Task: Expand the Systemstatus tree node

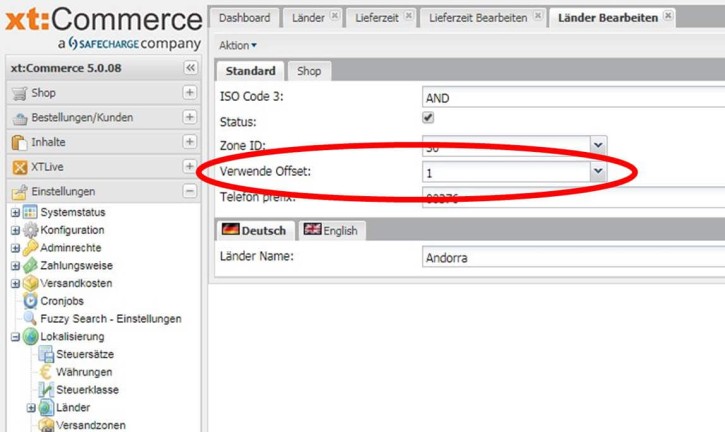Action: (15, 213)
